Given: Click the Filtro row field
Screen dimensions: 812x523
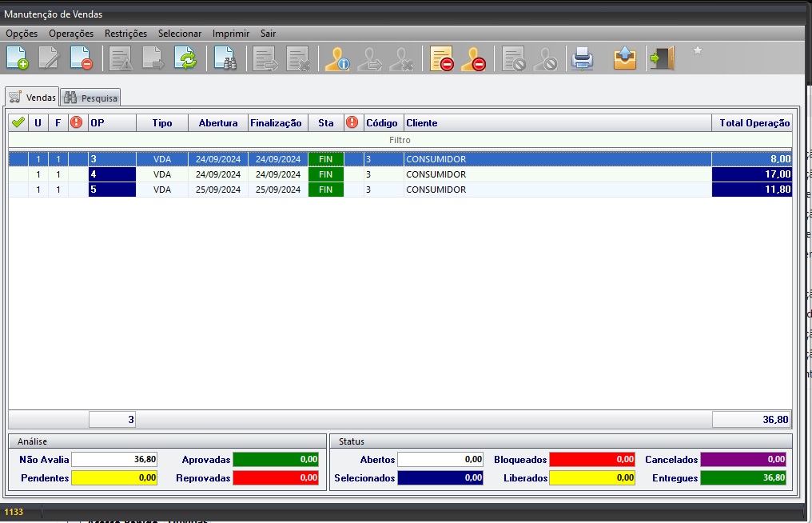Looking at the screenshot, I should tap(400, 140).
